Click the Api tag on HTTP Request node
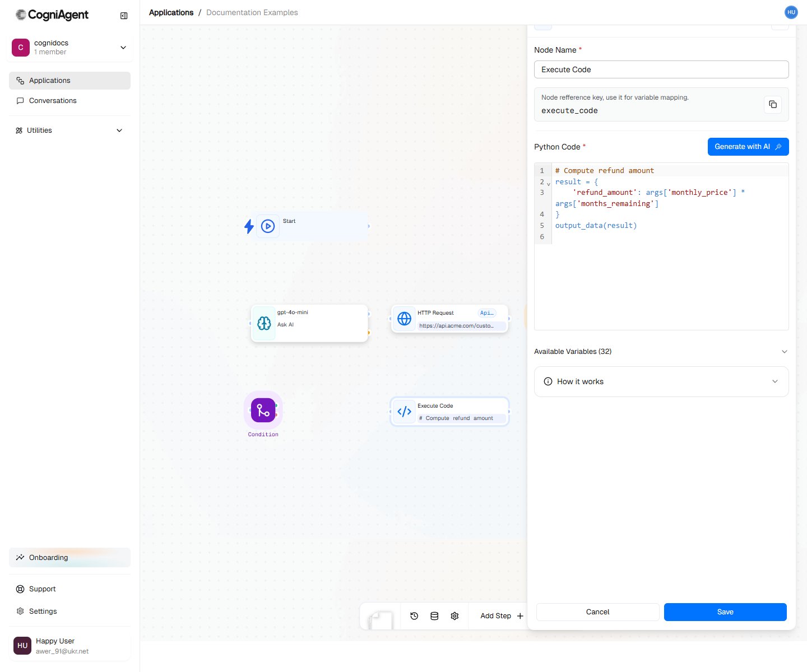This screenshot has height=672, width=807. [486, 313]
